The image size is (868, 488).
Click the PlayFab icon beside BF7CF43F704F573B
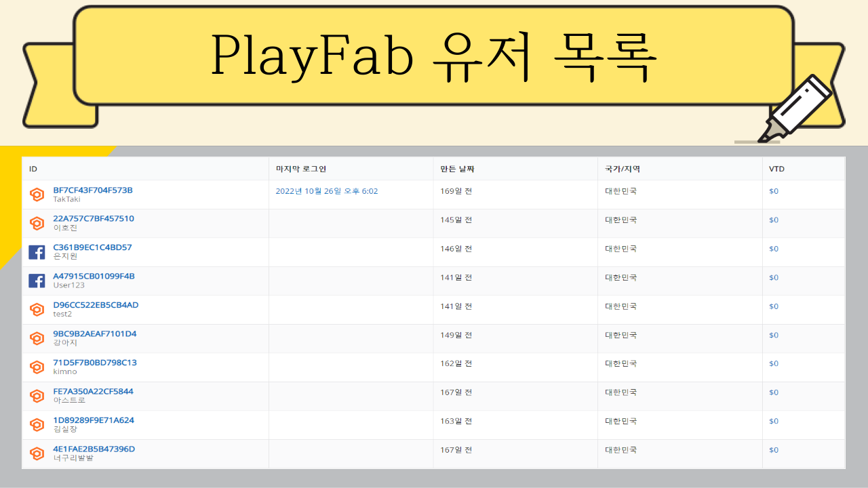(x=37, y=195)
